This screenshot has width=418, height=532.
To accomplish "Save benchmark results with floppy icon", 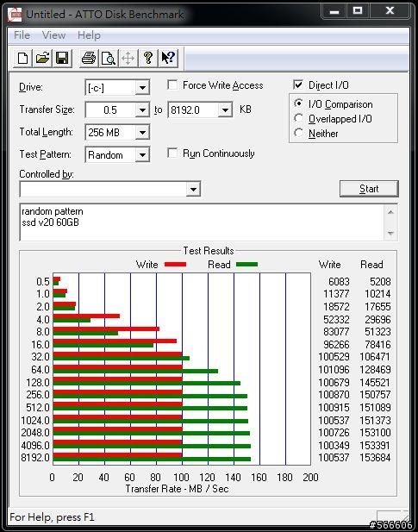I will click(62, 58).
